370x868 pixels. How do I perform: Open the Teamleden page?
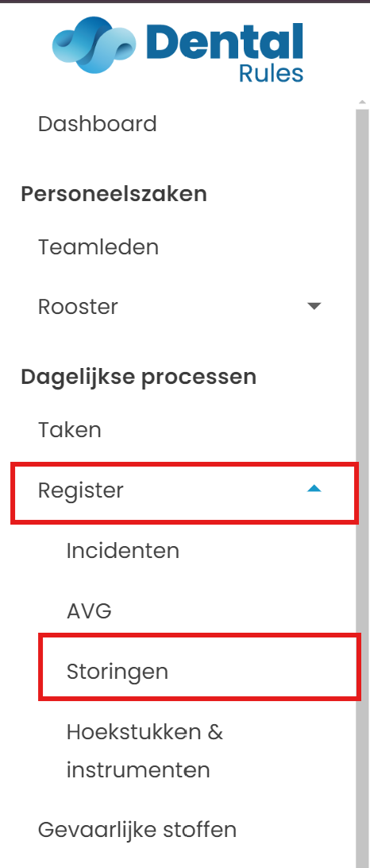98,246
